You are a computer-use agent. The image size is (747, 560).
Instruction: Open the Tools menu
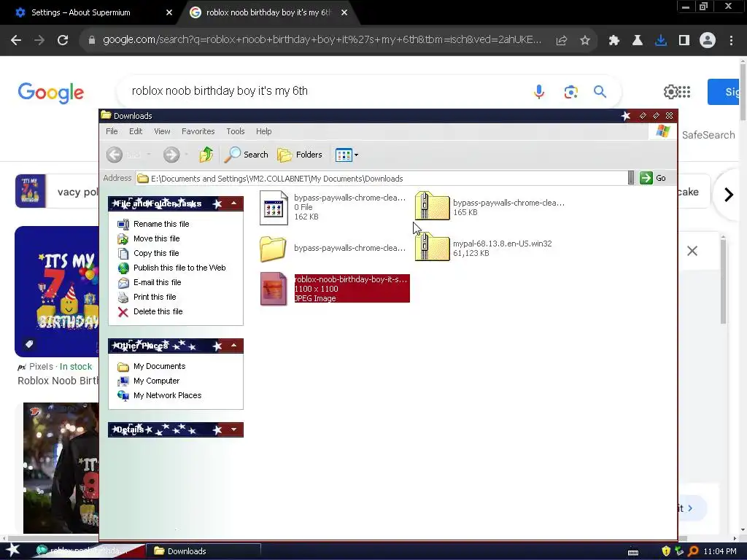click(236, 131)
